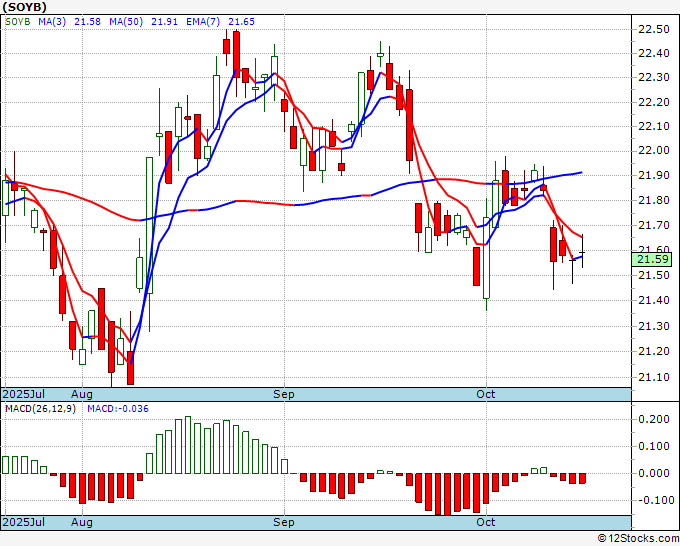680x546 pixels.
Task: Click the 21.80 price axis label
Action: (x=654, y=200)
